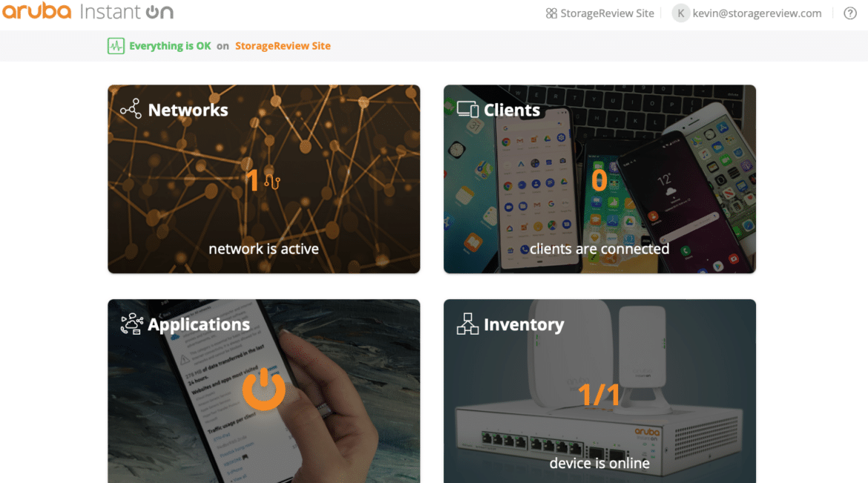Click the Inventory topology icon
The height and width of the screenshot is (483, 868).
468,324
